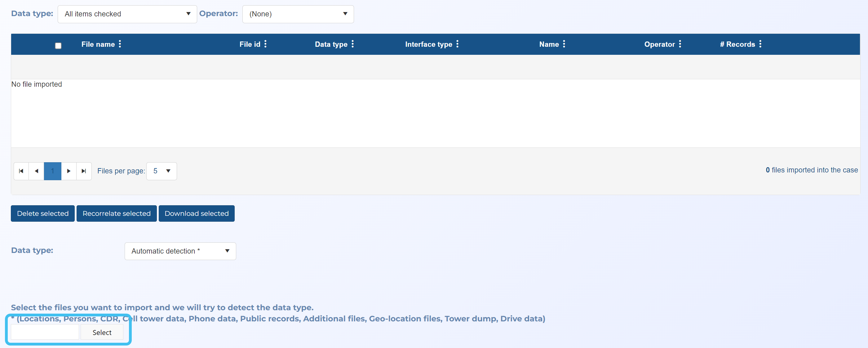868x348 pixels.
Task: Open Interface type column options menu
Action: (x=457, y=44)
